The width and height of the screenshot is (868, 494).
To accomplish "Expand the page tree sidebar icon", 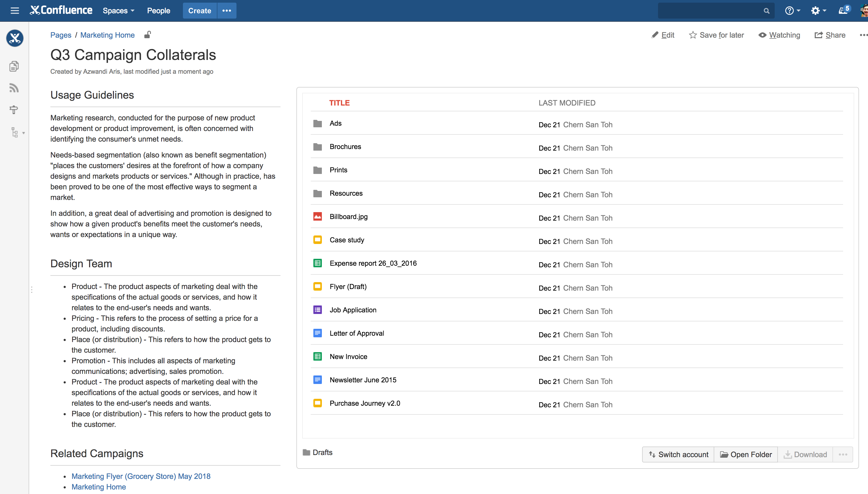I will (15, 132).
